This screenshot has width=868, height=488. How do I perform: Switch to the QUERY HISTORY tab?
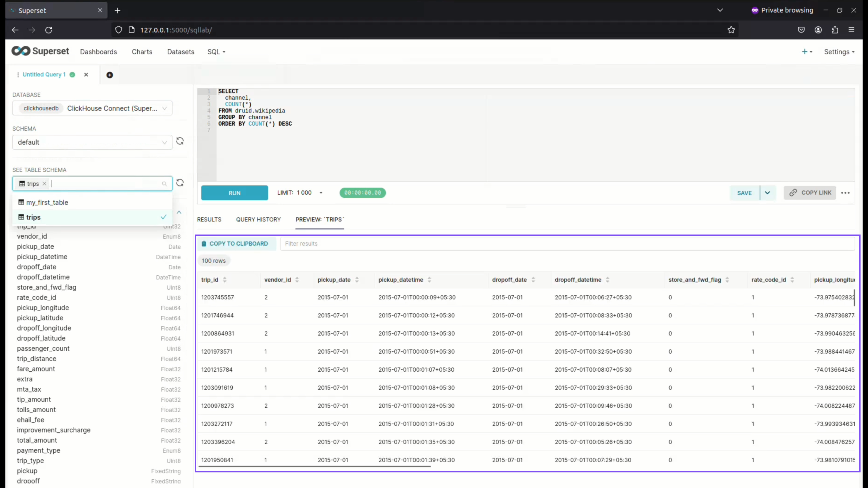click(x=258, y=219)
